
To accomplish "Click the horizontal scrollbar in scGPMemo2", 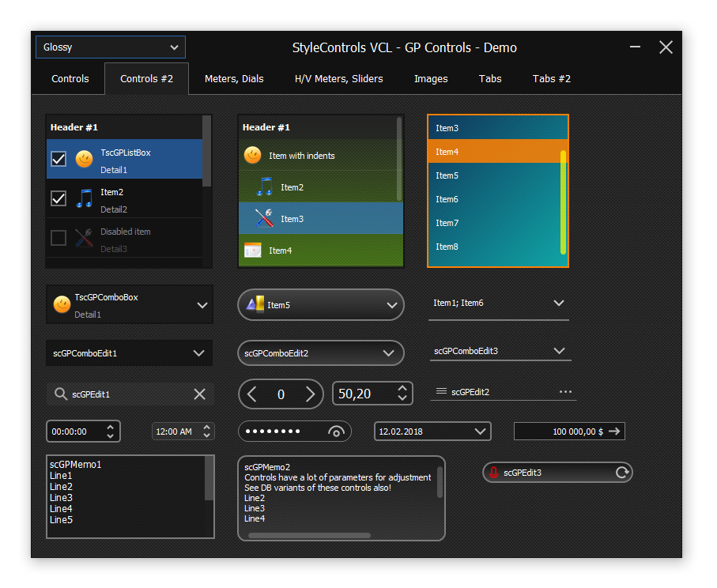I will click(x=309, y=535).
